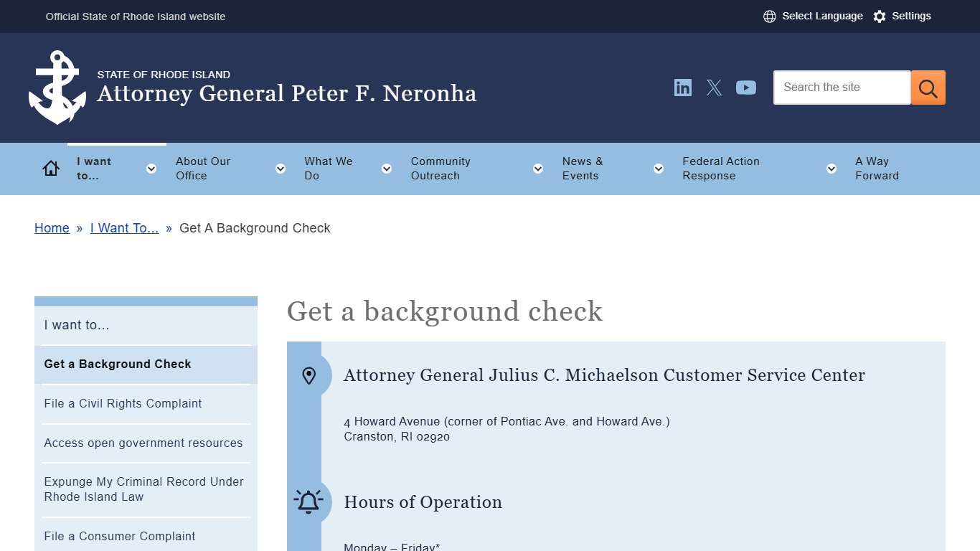Click the magnifying glass search button

(x=928, y=87)
